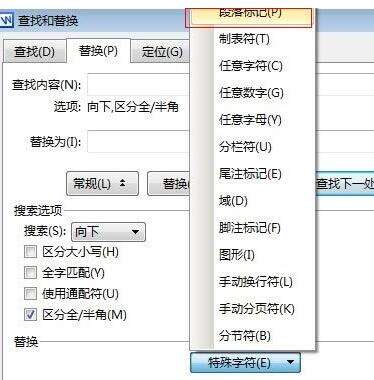Screen dimensions: 374x380
Task: Open the 特殊字符(E) dropdown button
Action: (245, 362)
